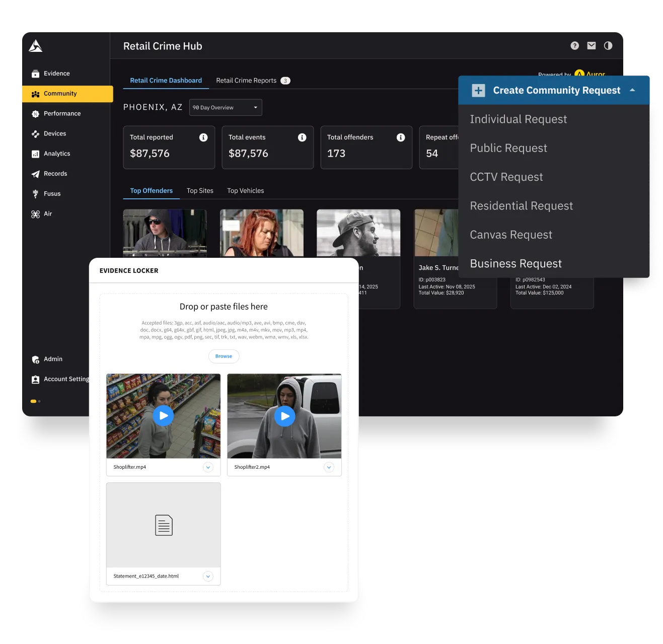
Task: Open the Fusus sidebar item
Action: (46, 194)
